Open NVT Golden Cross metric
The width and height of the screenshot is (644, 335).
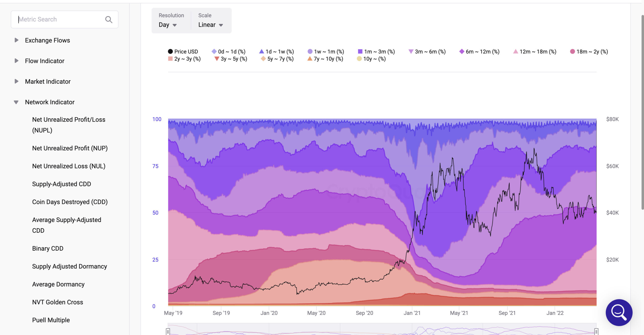click(58, 302)
